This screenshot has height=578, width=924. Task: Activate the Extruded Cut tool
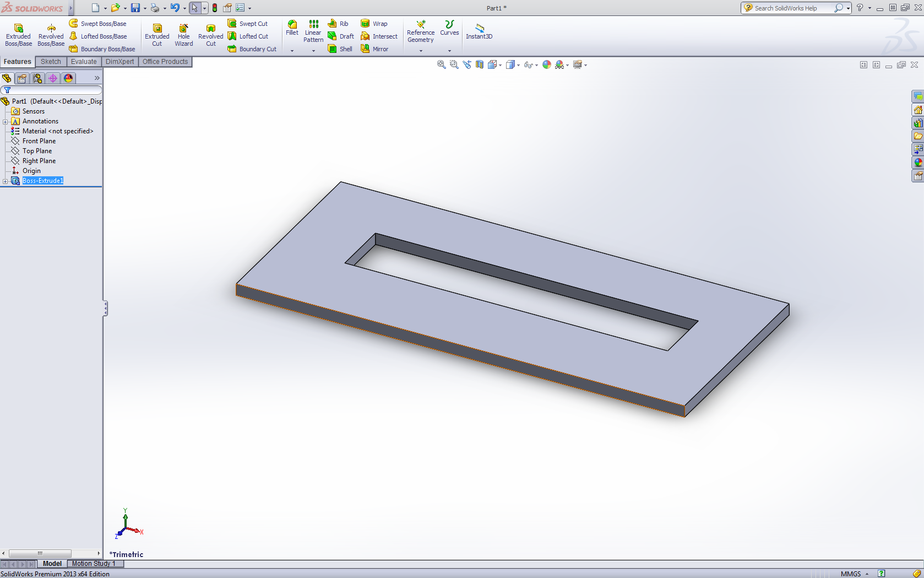tap(157, 35)
